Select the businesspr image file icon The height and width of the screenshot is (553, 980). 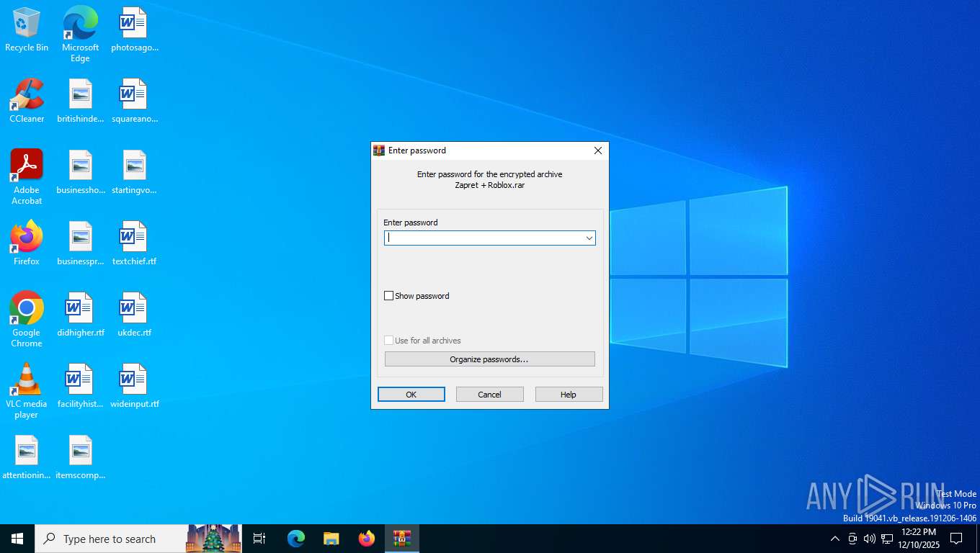coord(80,243)
